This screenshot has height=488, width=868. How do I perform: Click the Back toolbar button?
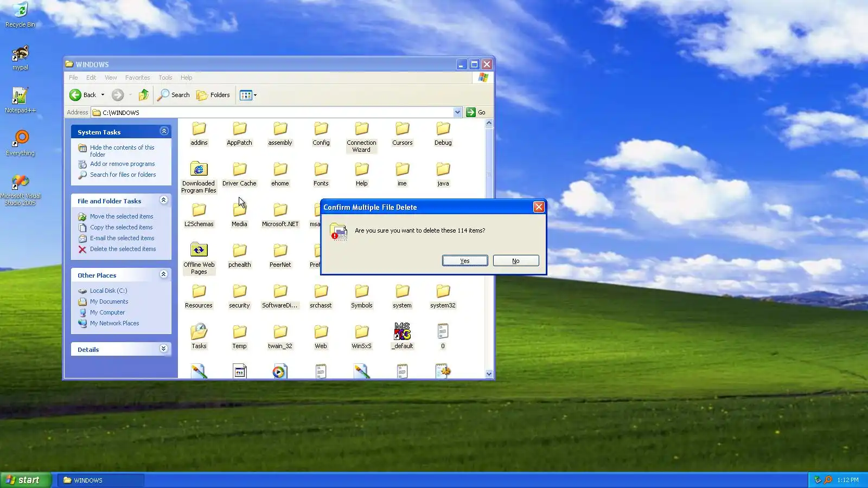83,95
